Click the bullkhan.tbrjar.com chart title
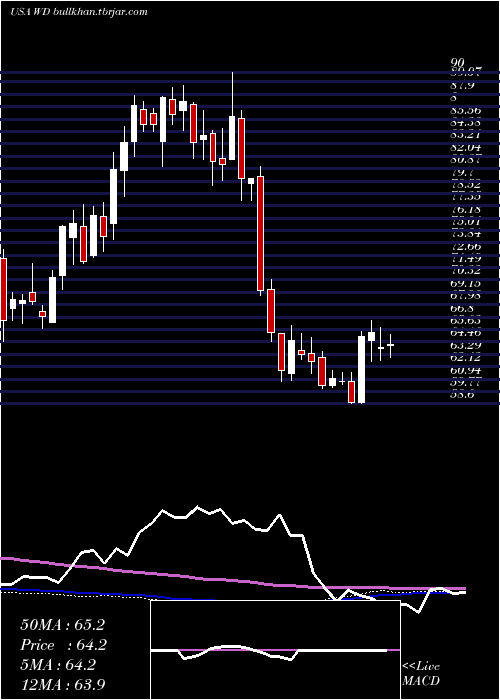Screen dimensions: 500x700 coord(79,12)
